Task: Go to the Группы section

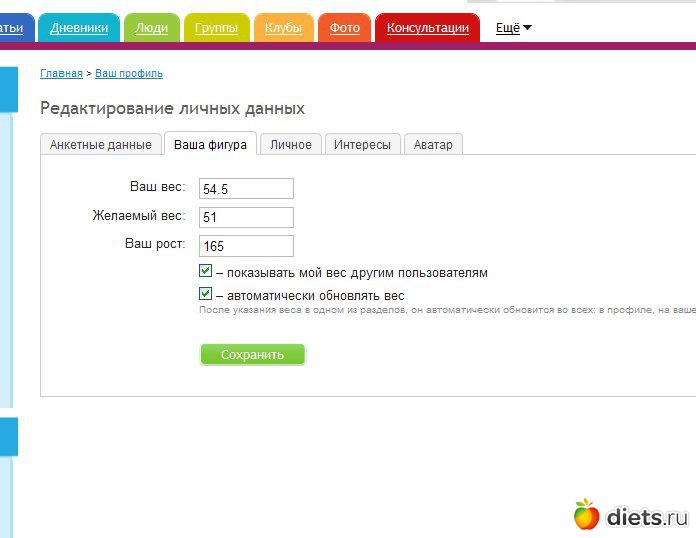Action: [216, 28]
